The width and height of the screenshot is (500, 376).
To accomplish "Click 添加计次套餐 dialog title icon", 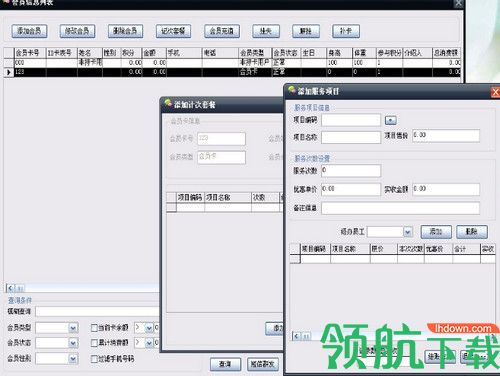I will coord(168,103).
